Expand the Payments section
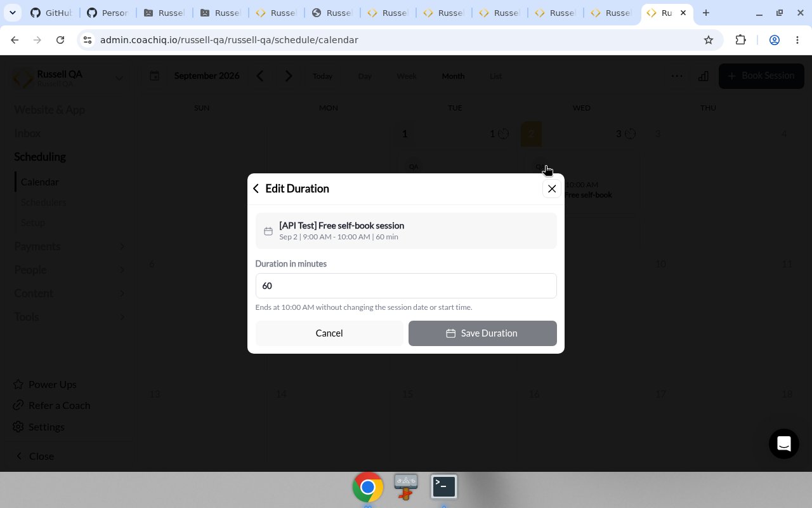Image resolution: width=812 pixels, height=508 pixels. pyautogui.click(x=70, y=246)
